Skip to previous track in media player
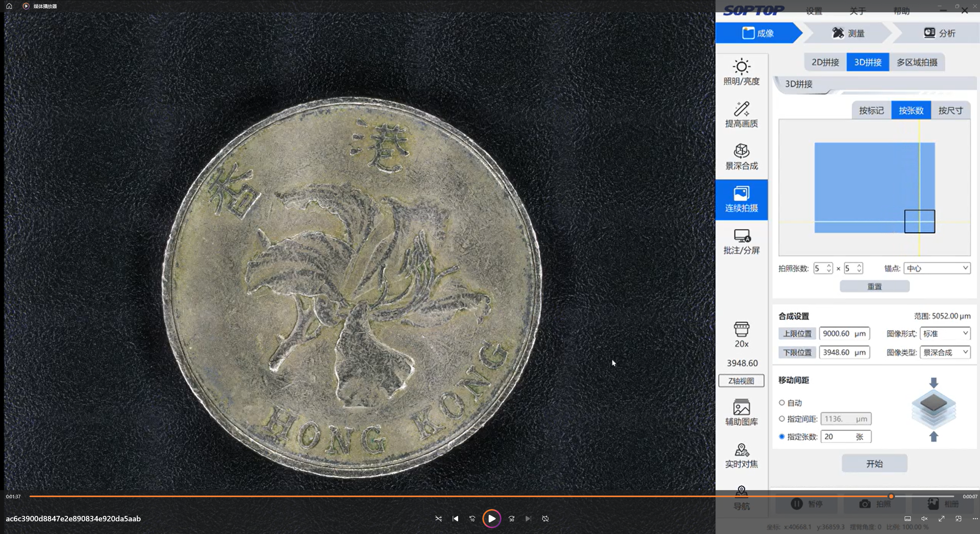Image resolution: width=980 pixels, height=534 pixels. (x=455, y=519)
